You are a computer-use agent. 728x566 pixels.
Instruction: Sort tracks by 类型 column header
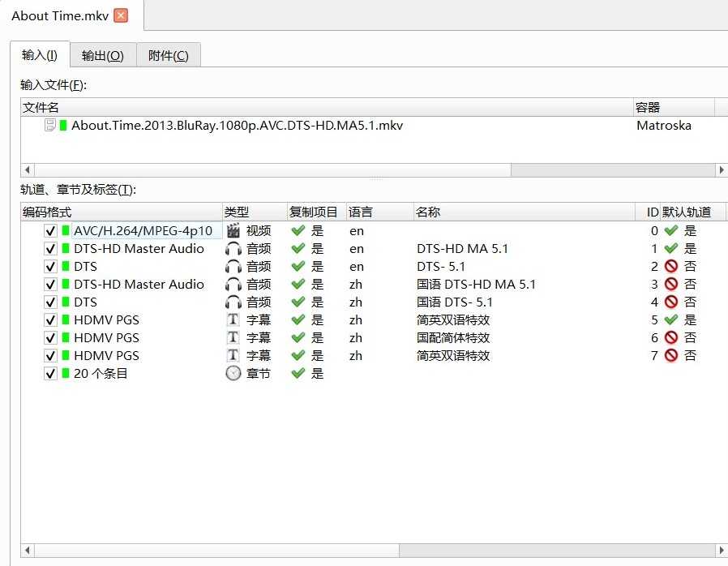pos(255,212)
